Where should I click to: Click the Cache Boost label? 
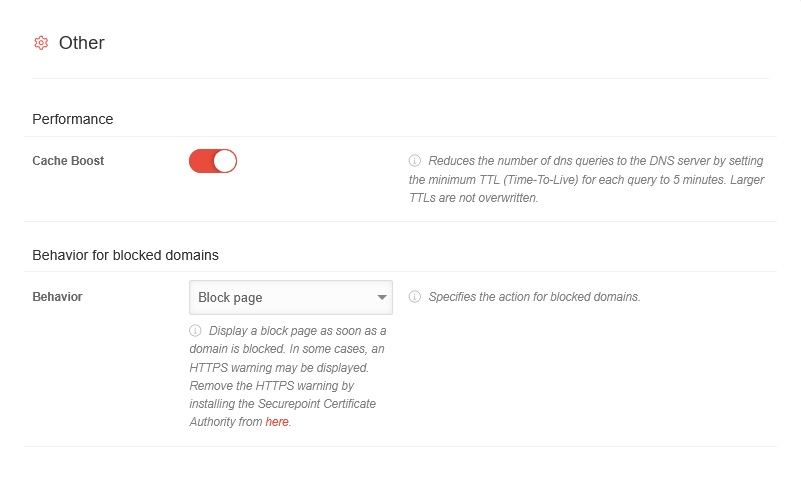[x=68, y=161]
